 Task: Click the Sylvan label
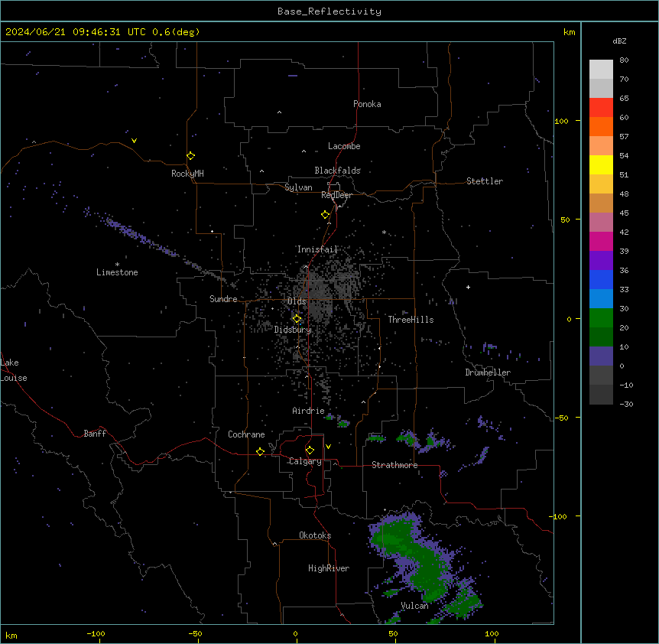click(x=298, y=187)
